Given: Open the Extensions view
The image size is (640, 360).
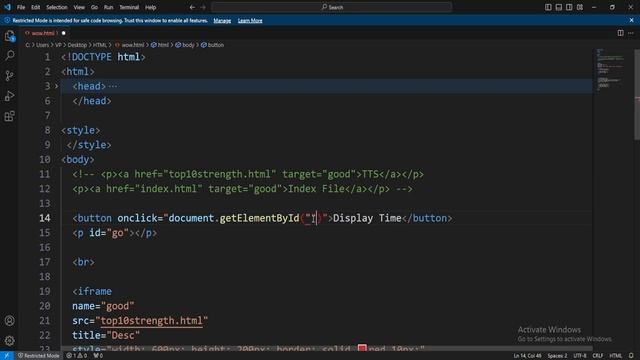Looking at the screenshot, I should 9,116.
